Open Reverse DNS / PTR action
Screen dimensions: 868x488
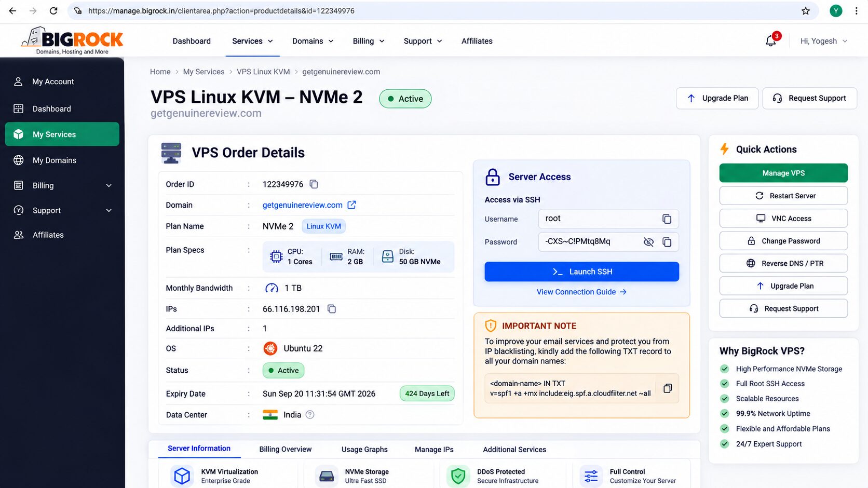[783, 263]
